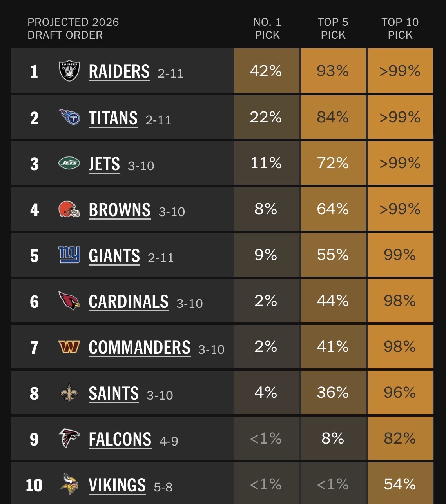
Task: Open the RAIDERS team link
Action: (x=119, y=71)
